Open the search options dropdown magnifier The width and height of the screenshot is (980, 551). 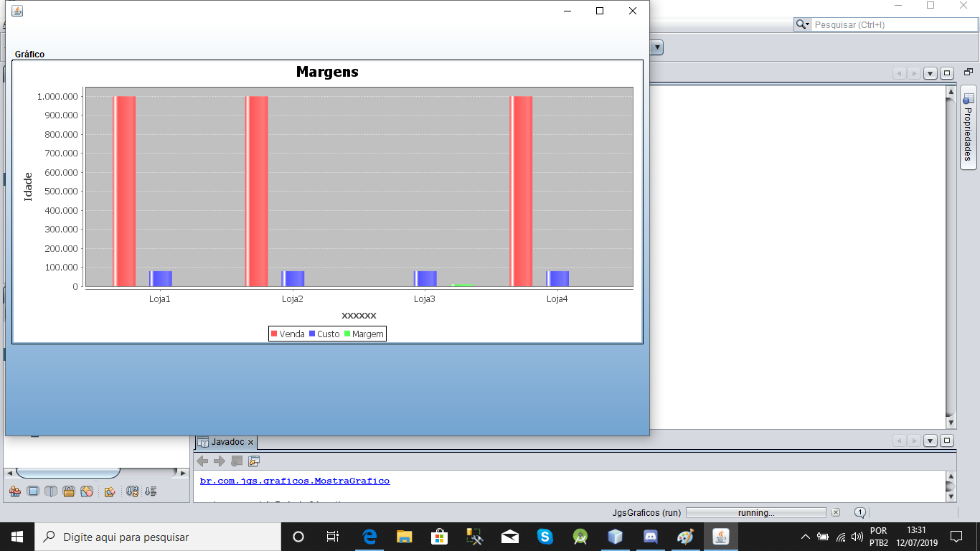coord(802,24)
